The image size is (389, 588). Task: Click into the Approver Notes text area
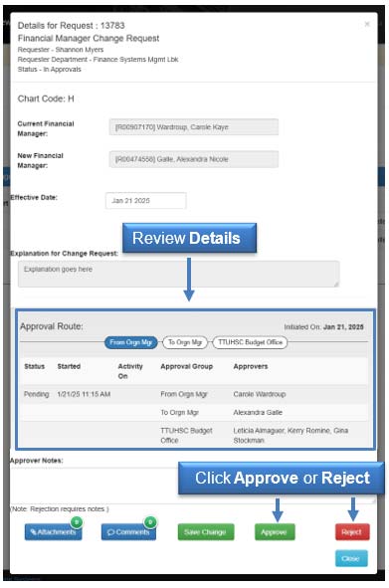coord(193,486)
